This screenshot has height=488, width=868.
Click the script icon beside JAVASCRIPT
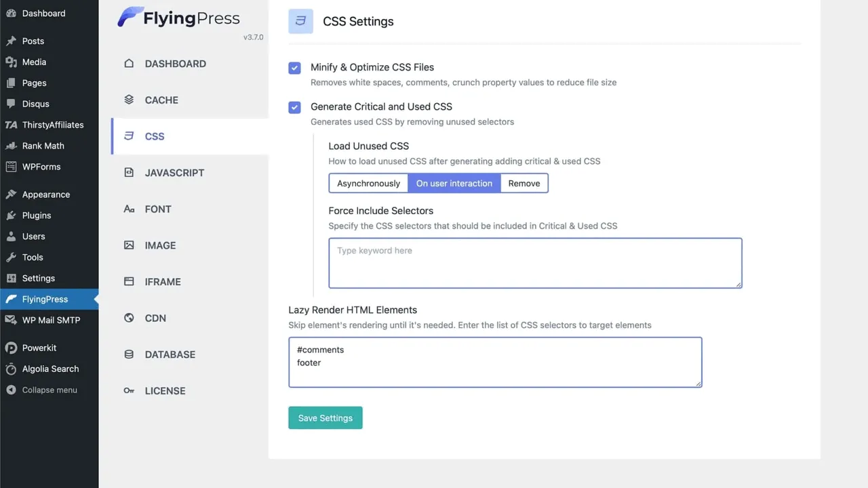coord(129,173)
